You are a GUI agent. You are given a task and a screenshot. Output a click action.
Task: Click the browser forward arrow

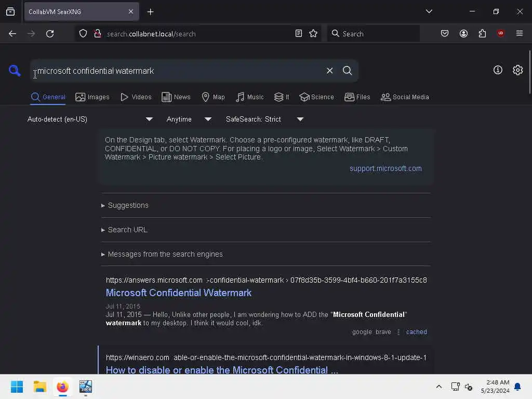click(x=31, y=34)
